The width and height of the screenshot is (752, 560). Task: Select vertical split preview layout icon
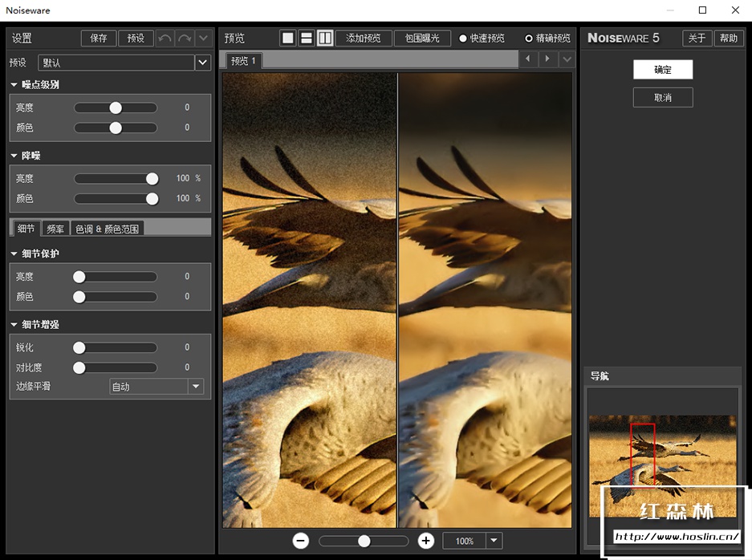point(325,39)
